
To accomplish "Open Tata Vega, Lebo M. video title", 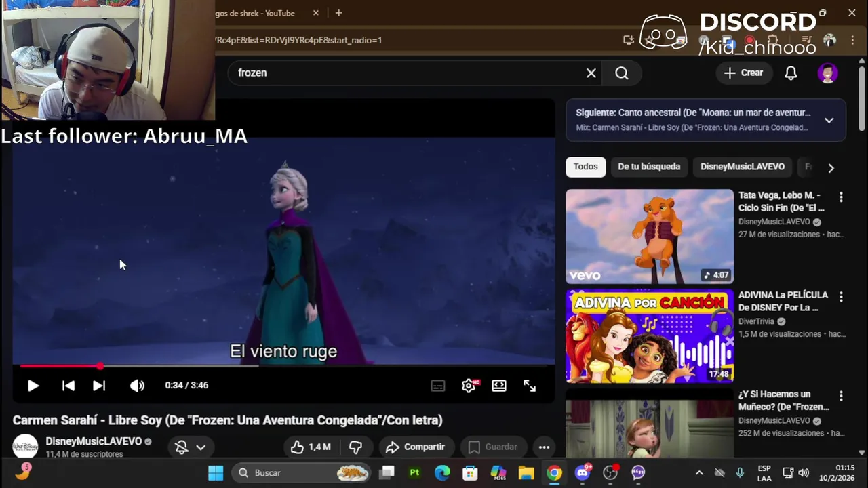I will 781,201.
